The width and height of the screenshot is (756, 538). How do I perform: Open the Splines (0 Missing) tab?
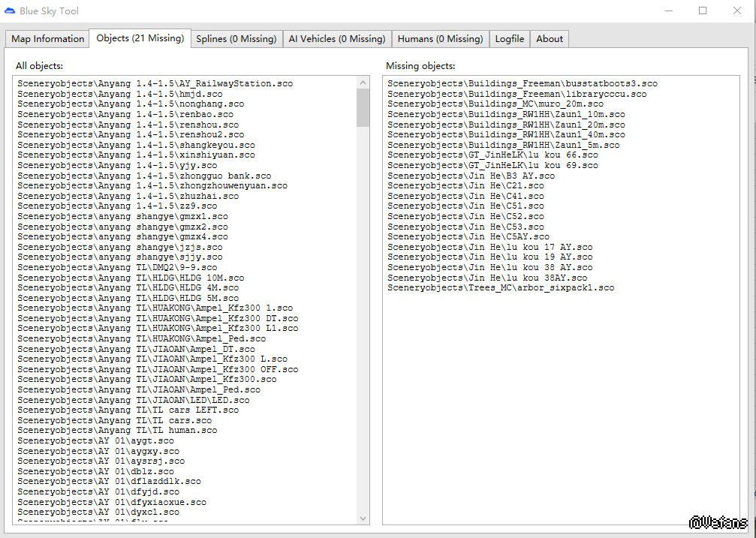pyautogui.click(x=236, y=39)
